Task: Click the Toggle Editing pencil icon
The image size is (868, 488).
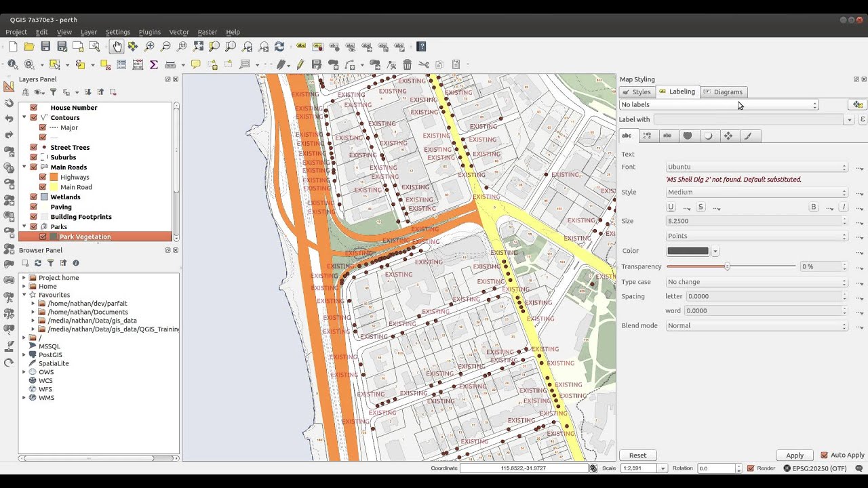Action: click(300, 64)
